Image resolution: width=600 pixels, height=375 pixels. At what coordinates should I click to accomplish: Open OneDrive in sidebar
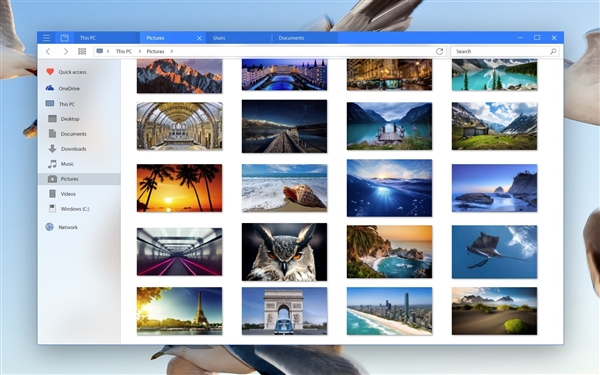point(69,88)
